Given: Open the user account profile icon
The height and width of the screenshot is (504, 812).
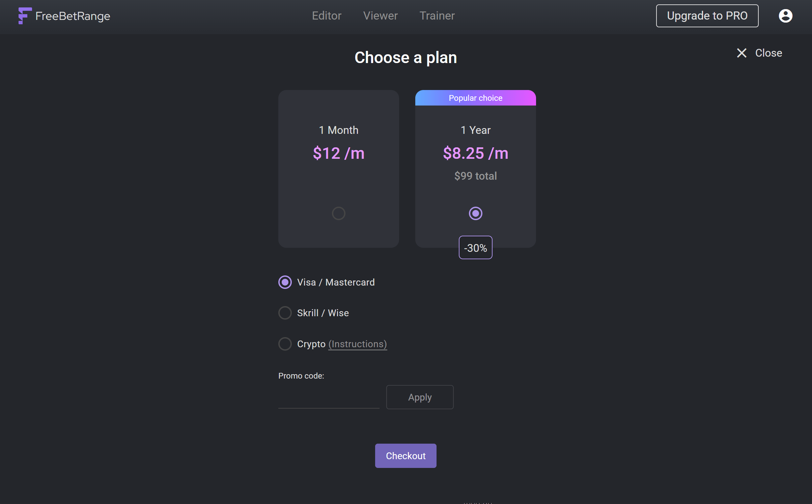Looking at the screenshot, I should pos(785,16).
